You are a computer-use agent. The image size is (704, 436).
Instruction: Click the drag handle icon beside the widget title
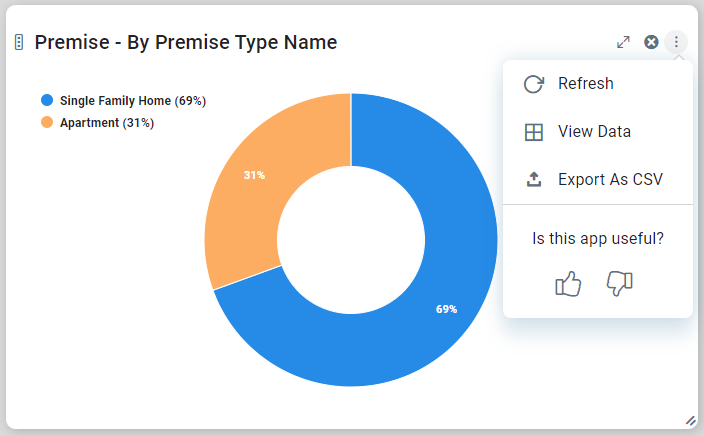18,42
